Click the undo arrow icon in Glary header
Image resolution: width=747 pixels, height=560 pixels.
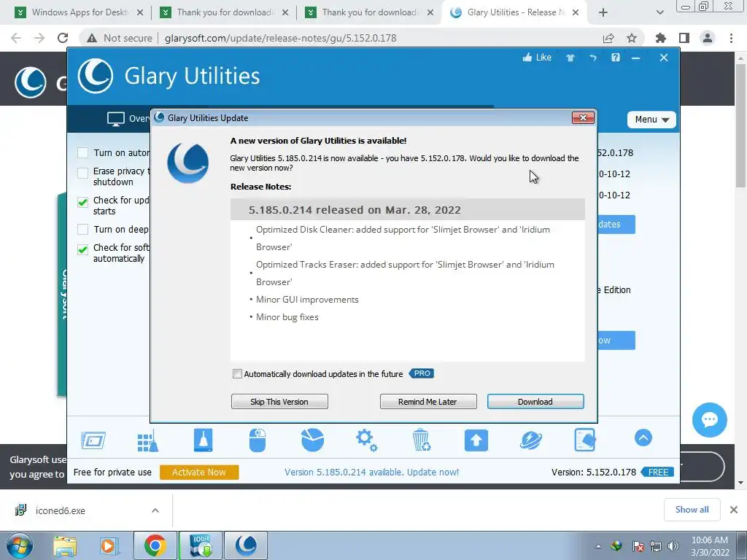(x=593, y=58)
